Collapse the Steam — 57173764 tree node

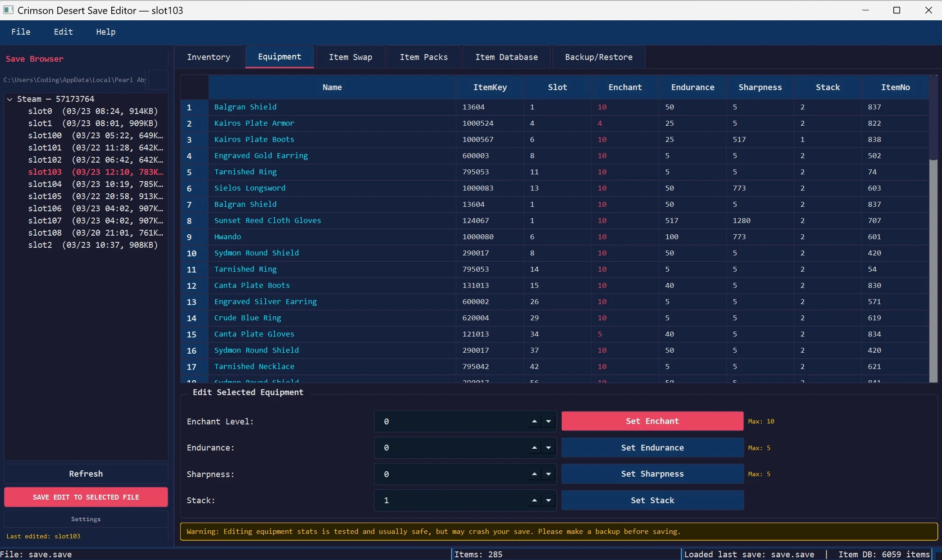pyautogui.click(x=9, y=99)
